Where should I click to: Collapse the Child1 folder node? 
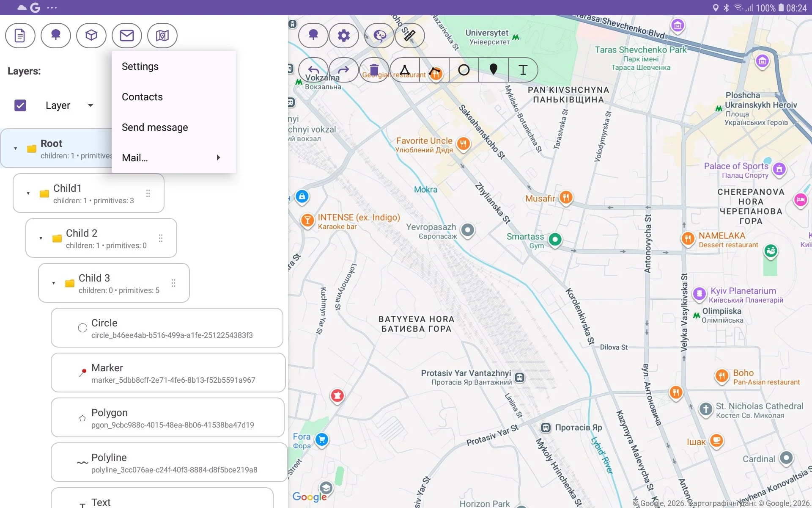(x=28, y=193)
